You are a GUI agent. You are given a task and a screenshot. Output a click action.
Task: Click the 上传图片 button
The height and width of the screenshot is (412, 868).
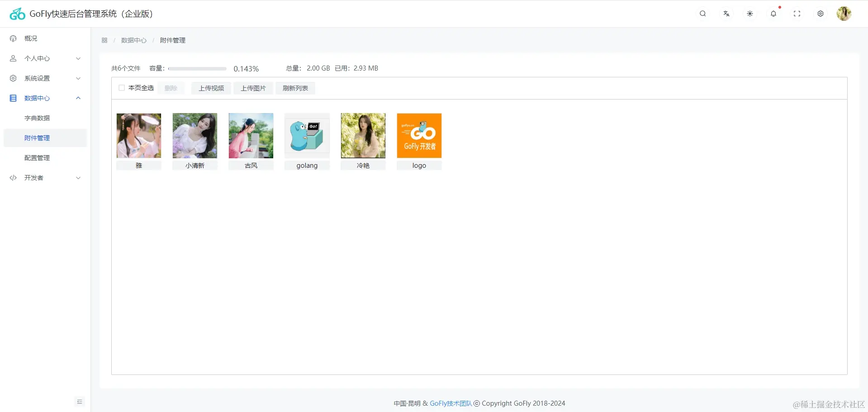[253, 88]
